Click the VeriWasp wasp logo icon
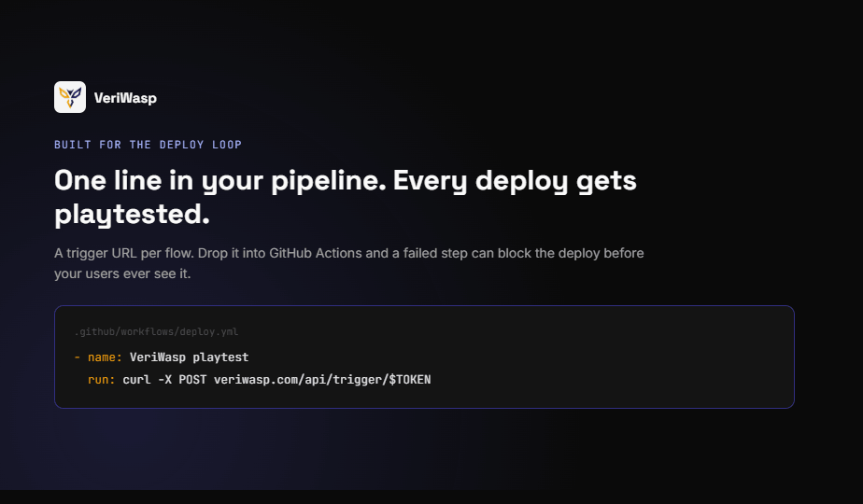This screenshot has width=863, height=504. coord(70,97)
